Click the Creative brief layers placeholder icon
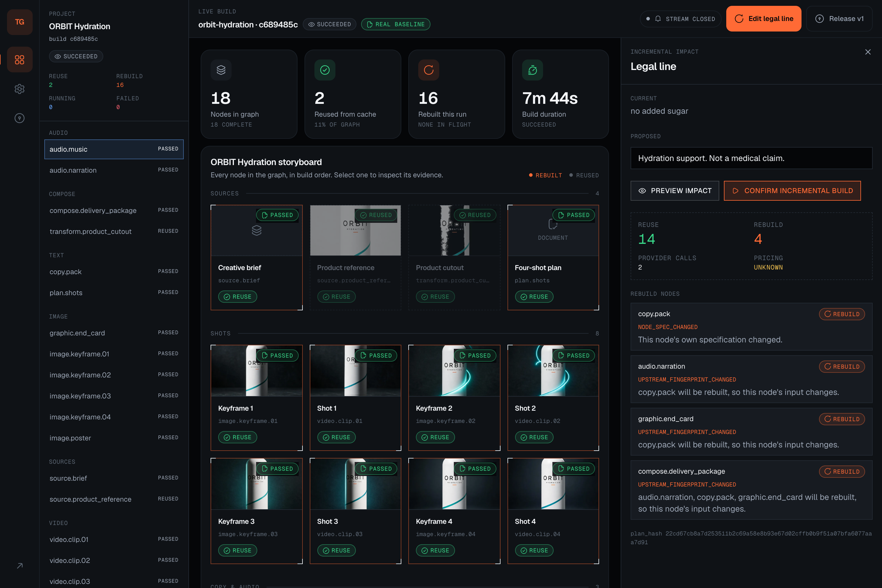This screenshot has width=882, height=588. click(x=256, y=230)
